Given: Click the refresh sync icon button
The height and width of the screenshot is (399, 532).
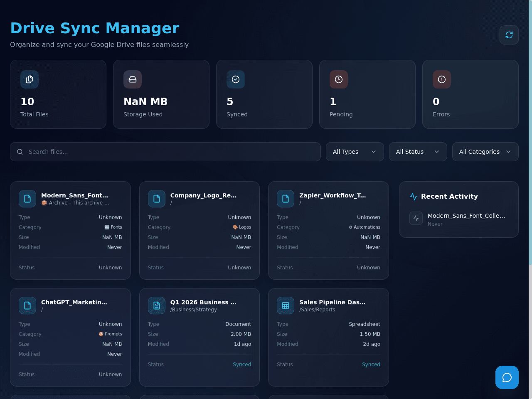Looking at the screenshot, I should coord(509,35).
